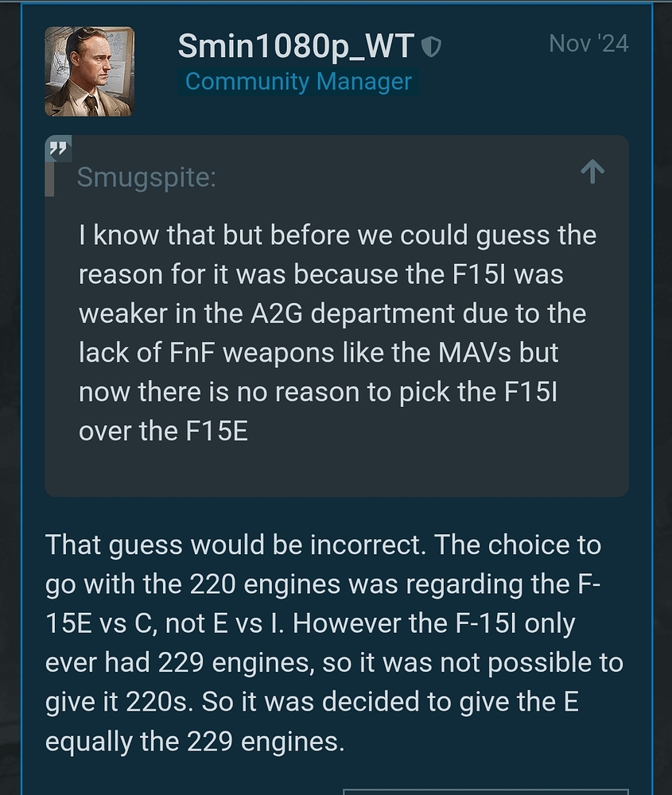The image size is (672, 795).
Task: Click the Community Manager title label
Action: tap(298, 81)
